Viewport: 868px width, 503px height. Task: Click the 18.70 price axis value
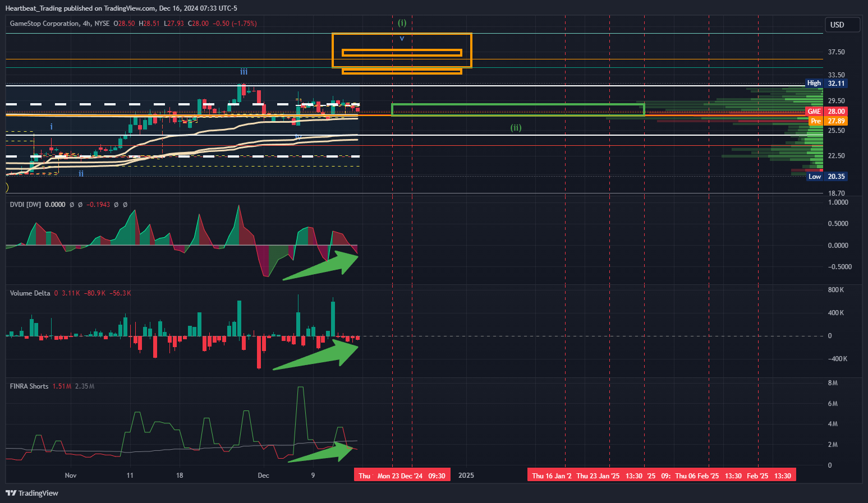point(837,193)
